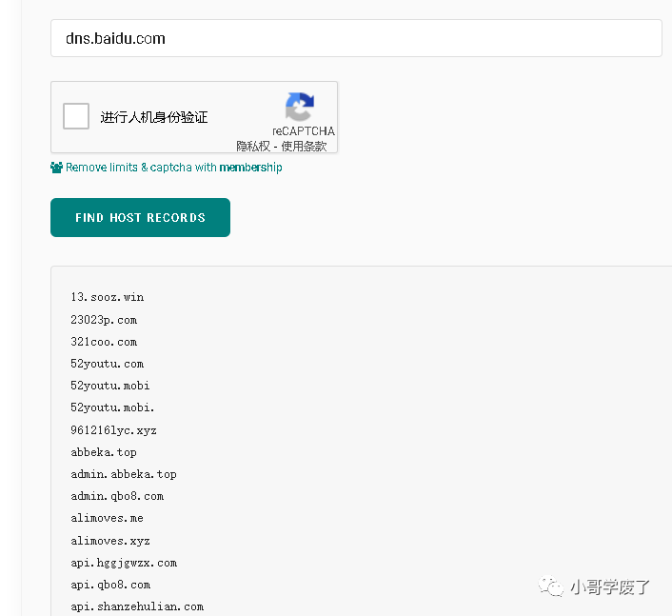Select the 13.sooz.win host record
Viewport: 672px width, 616px height.
(108, 297)
